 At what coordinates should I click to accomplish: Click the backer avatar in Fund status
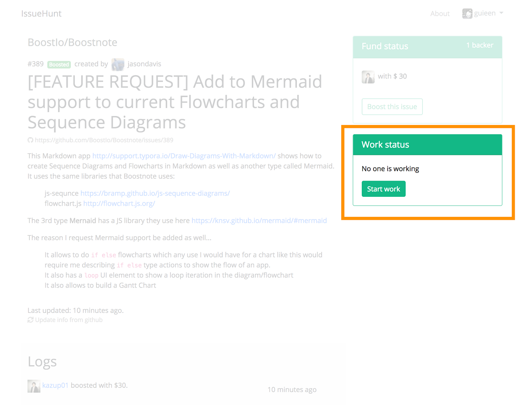point(368,77)
